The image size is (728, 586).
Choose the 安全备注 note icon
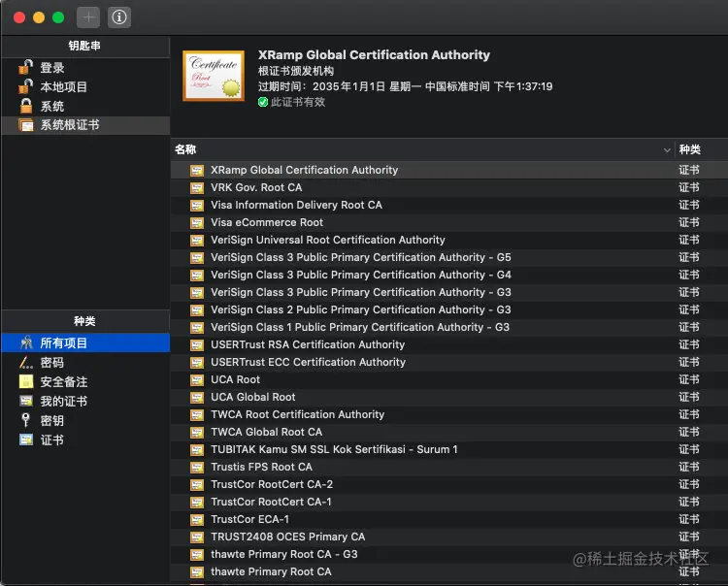tap(26, 382)
